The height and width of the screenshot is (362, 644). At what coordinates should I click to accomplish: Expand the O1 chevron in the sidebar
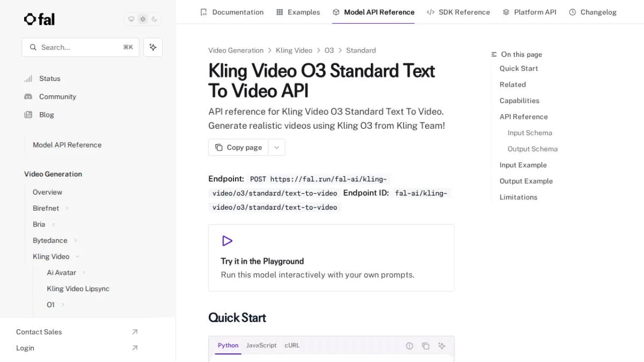63,305
